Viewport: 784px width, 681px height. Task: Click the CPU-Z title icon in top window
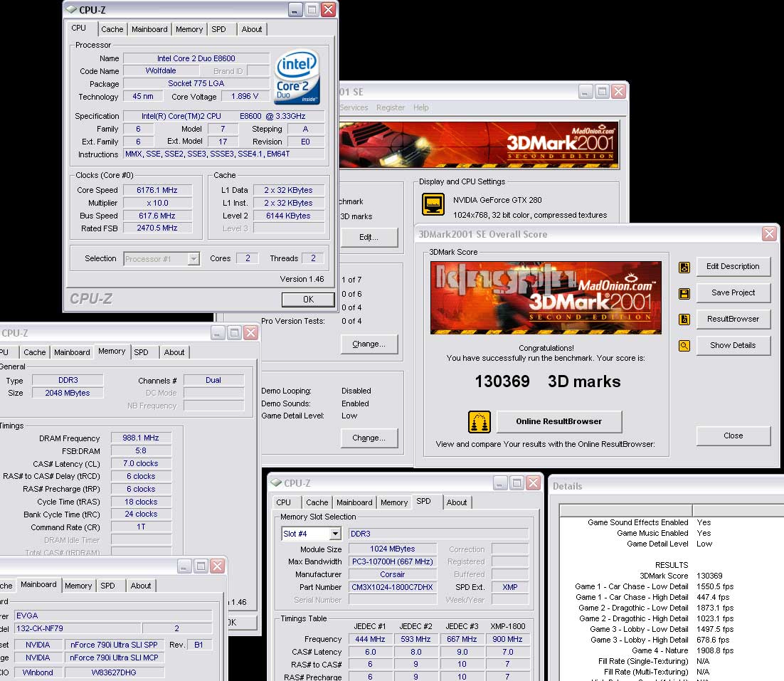(x=72, y=9)
